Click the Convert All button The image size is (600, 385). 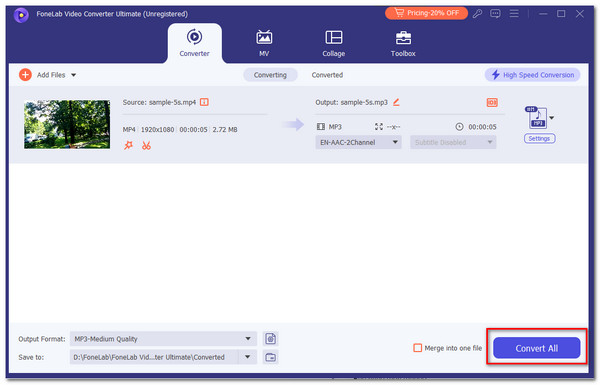pos(536,348)
